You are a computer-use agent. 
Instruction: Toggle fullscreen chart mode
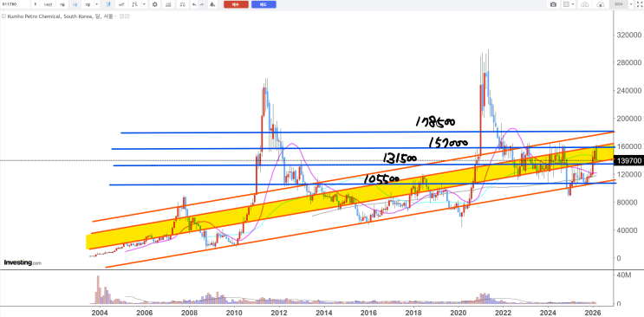[640, 4]
